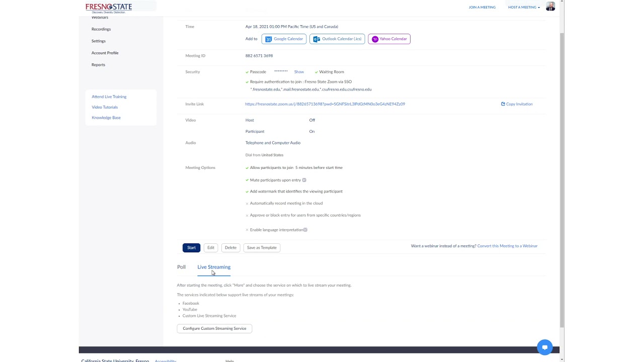The width and height of the screenshot is (644, 362).
Task: Open the user profile avatar
Action: (550, 7)
